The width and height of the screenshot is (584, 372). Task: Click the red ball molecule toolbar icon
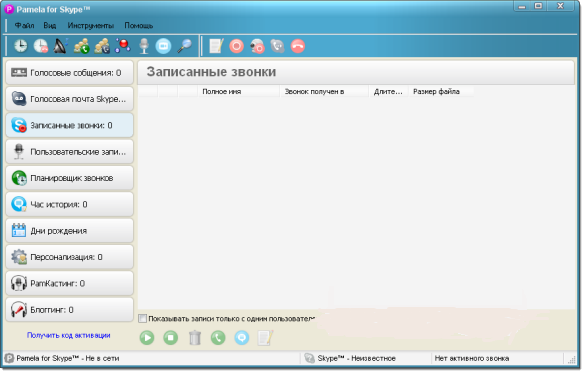pyautogui.click(x=123, y=46)
